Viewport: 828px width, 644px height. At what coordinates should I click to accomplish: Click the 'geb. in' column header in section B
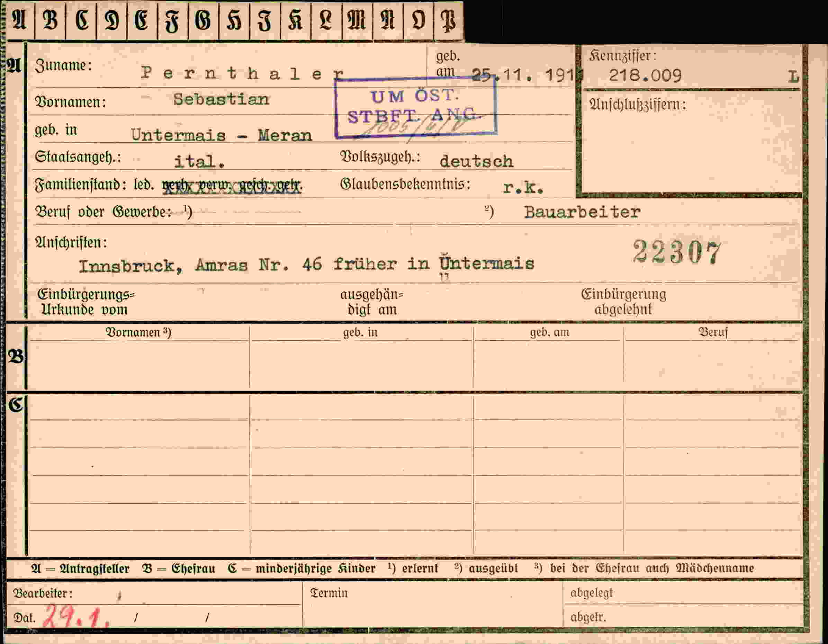coord(360,333)
